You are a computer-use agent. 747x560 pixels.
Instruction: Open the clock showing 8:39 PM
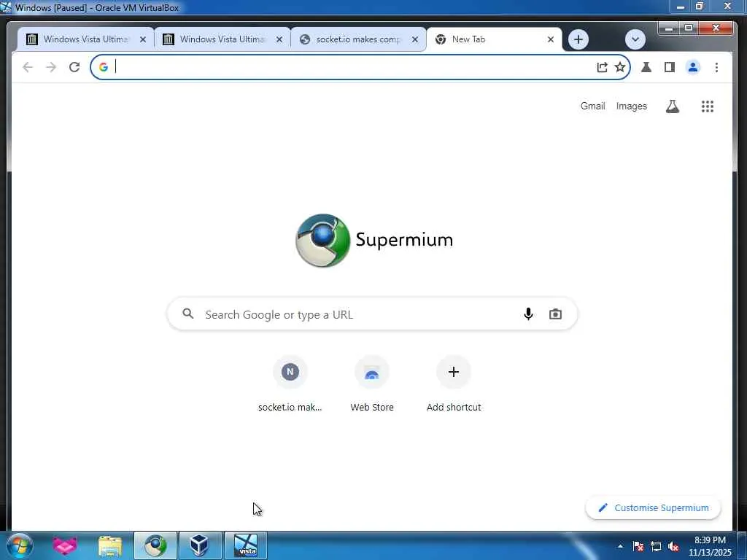710,546
